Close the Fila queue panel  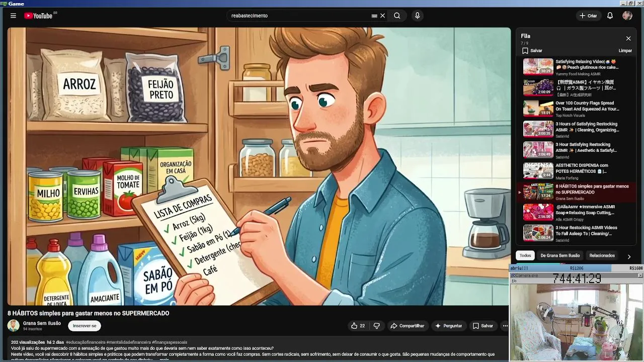coord(628,38)
